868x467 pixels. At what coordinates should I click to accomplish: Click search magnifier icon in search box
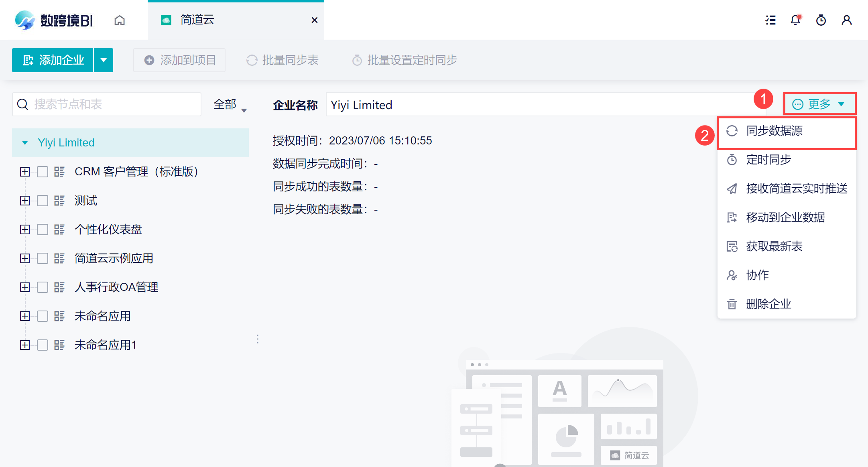point(23,104)
